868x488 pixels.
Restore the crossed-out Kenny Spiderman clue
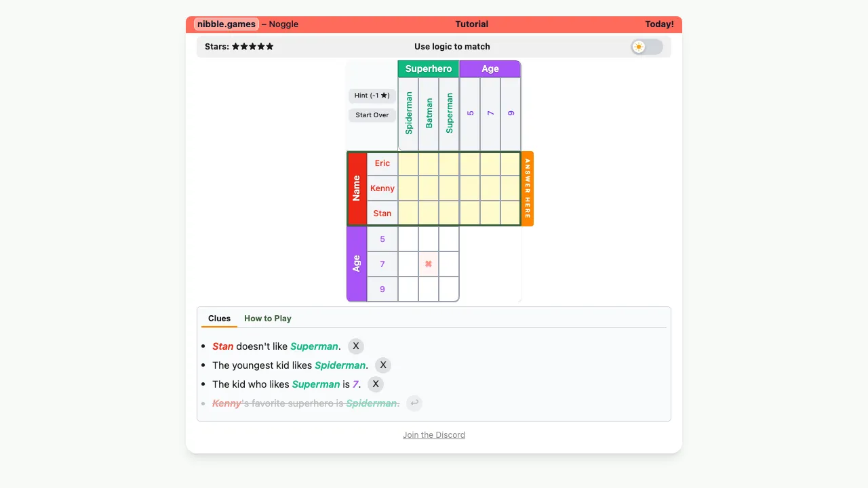(x=414, y=403)
